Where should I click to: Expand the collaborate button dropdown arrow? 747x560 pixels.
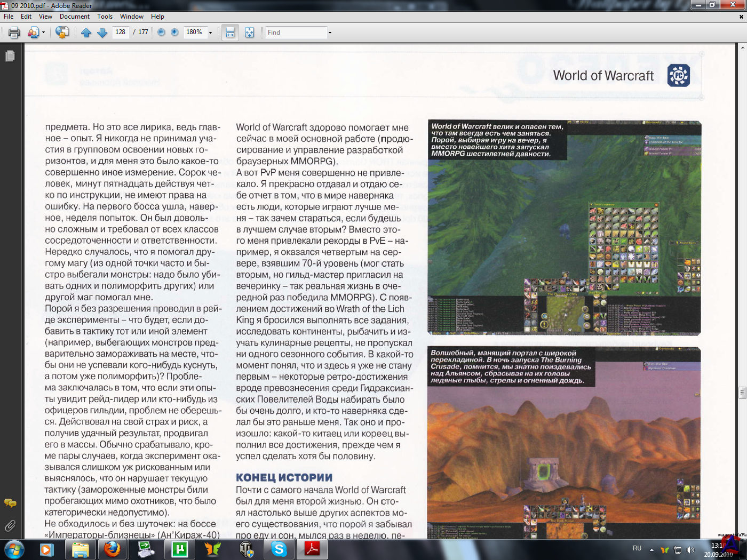[43, 33]
